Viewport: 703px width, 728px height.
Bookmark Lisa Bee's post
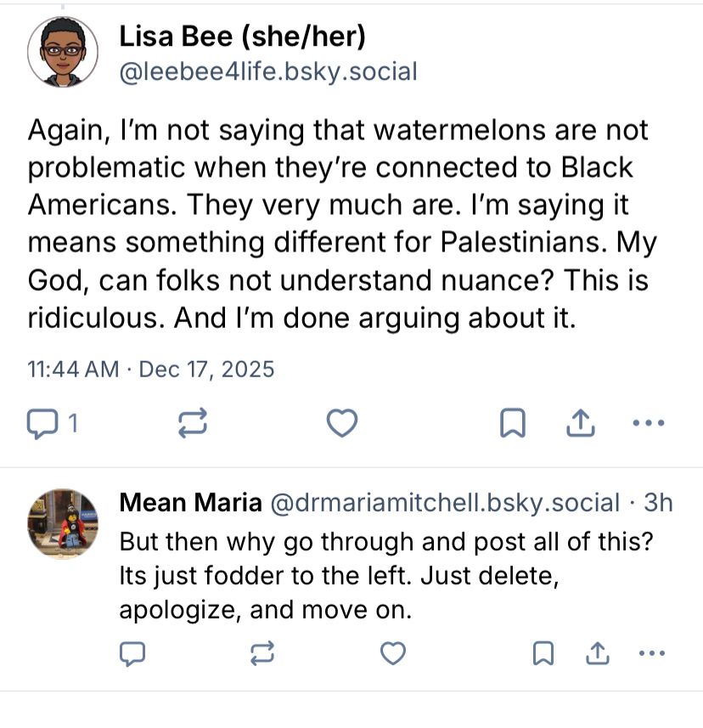[x=513, y=423]
